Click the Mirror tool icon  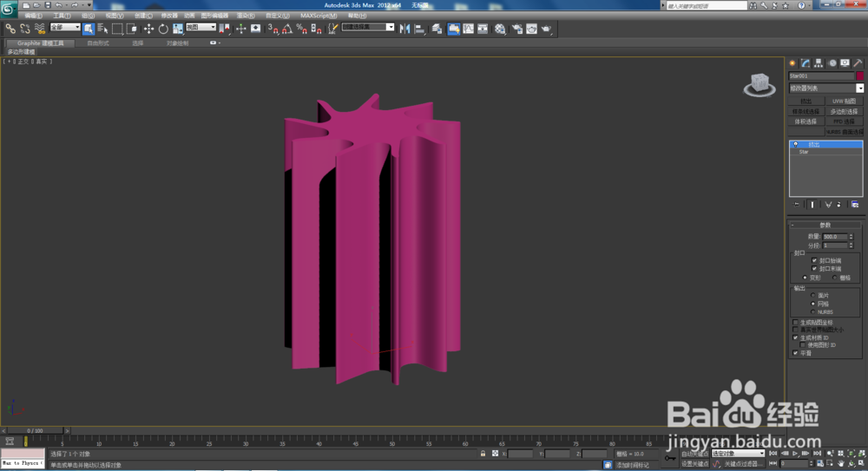403,29
